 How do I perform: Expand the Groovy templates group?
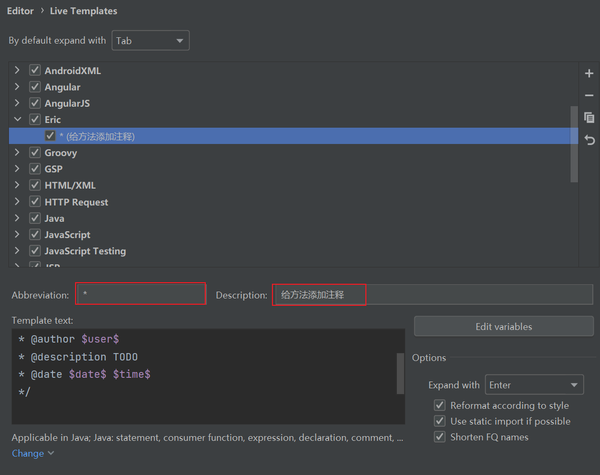[x=17, y=152]
